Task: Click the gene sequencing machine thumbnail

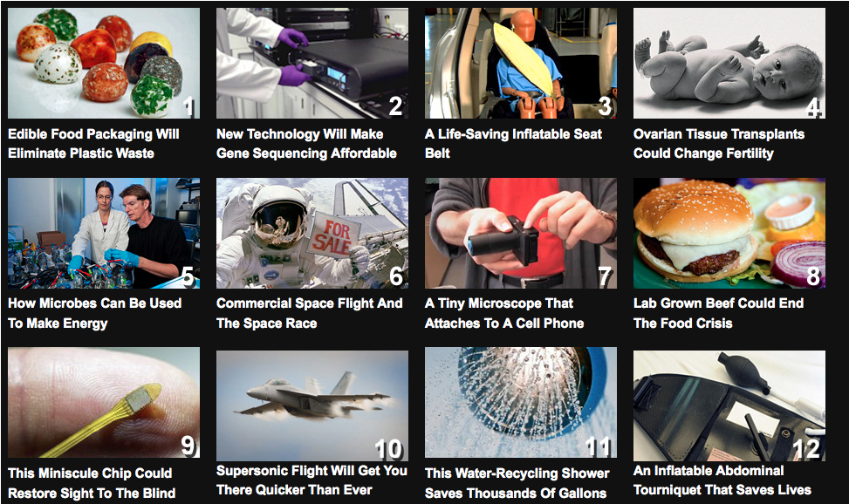Action: tap(312, 63)
